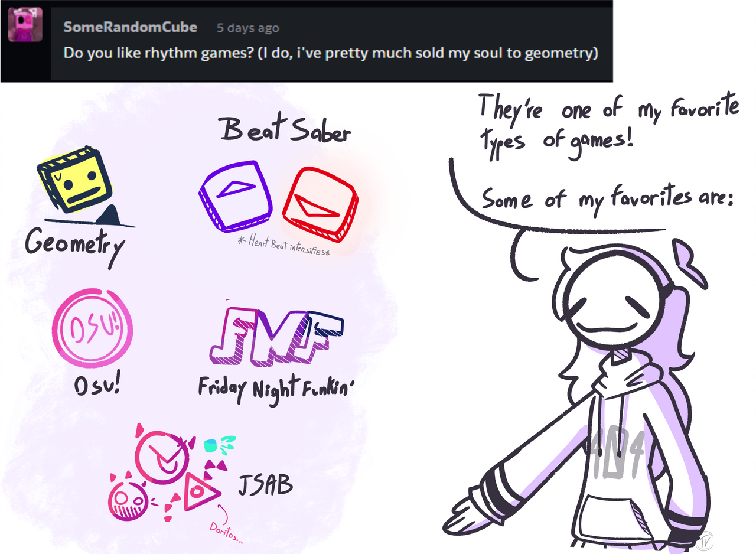Click the artist signature in corner
756x554 pixels.
706,540
